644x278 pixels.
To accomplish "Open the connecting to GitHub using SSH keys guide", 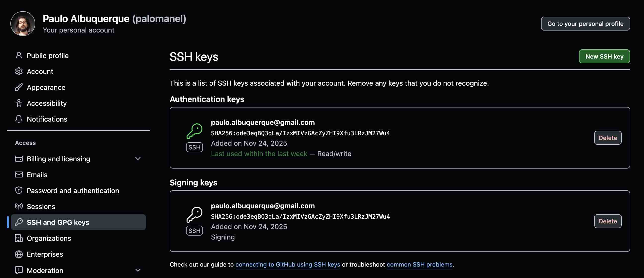I will point(288,264).
